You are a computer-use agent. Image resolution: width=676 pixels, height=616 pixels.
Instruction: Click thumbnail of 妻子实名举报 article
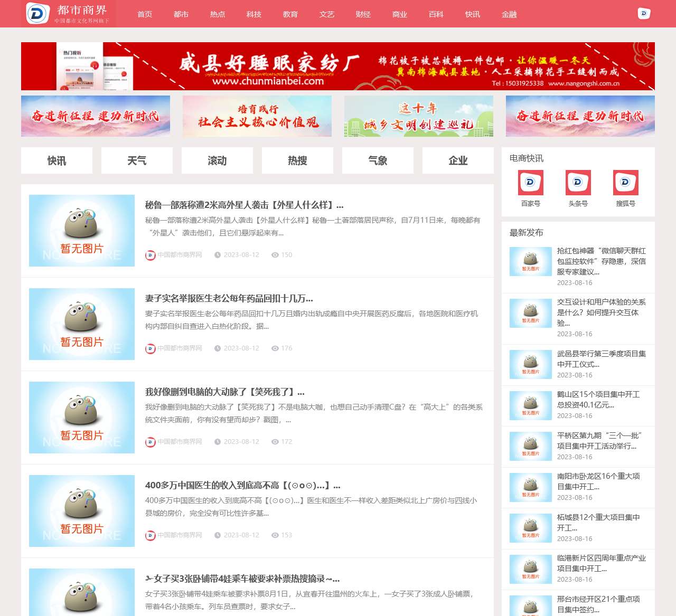82,324
